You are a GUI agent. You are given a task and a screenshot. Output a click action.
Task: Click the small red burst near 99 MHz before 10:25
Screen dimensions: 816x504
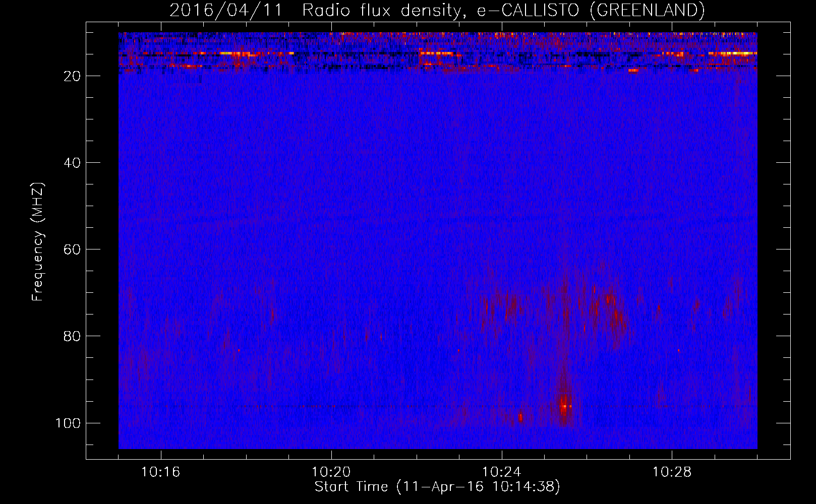pos(520,417)
